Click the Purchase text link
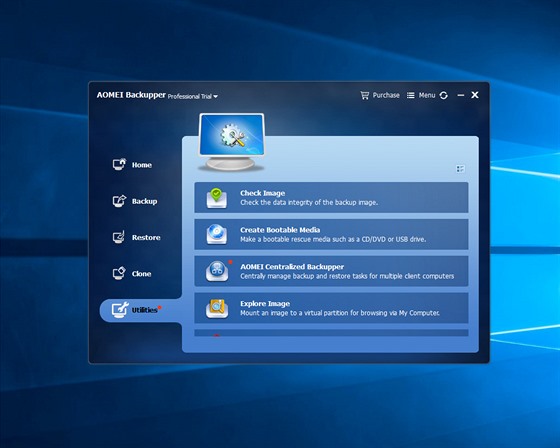560x448 pixels. (x=386, y=95)
